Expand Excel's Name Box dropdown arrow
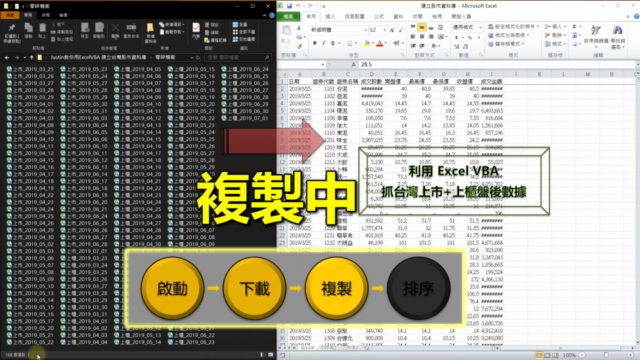This screenshot has width=640, height=360. pos(322,64)
